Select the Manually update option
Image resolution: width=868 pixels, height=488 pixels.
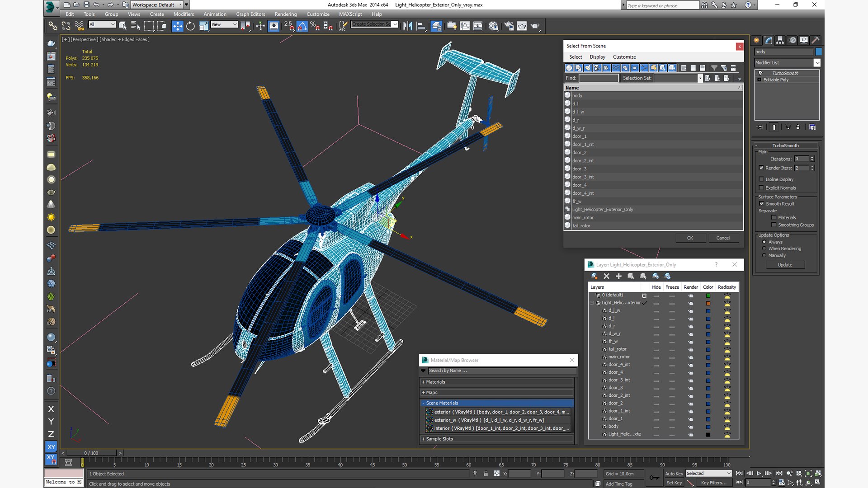(x=764, y=255)
